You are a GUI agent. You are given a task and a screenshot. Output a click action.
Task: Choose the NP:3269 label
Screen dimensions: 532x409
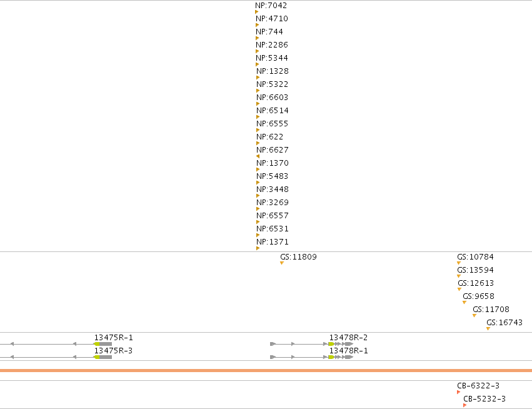pos(273,203)
